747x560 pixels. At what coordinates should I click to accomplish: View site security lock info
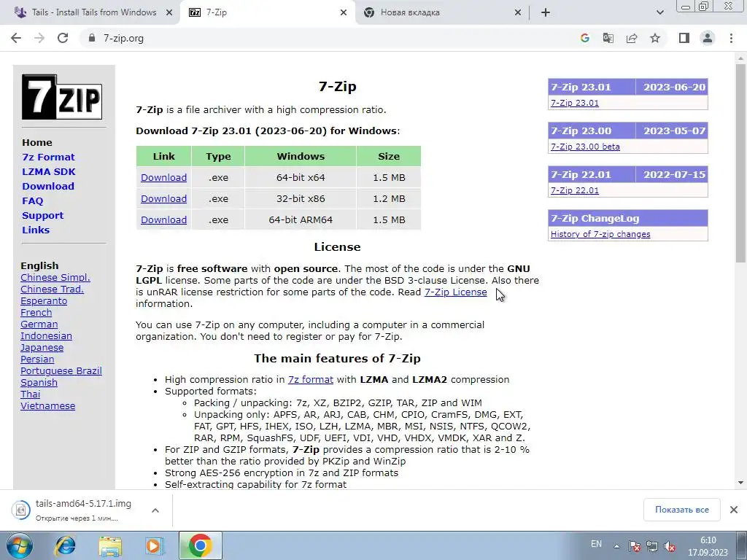point(92,38)
